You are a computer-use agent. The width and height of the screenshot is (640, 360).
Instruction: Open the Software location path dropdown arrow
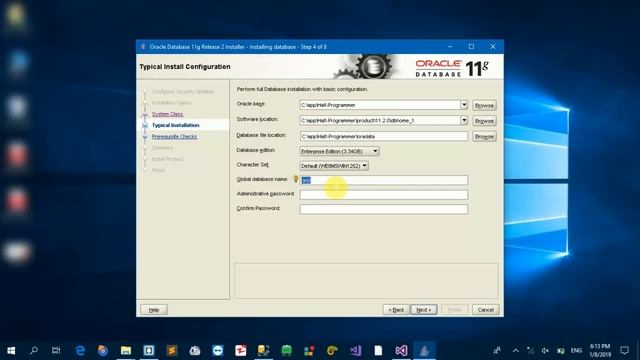pyautogui.click(x=464, y=120)
